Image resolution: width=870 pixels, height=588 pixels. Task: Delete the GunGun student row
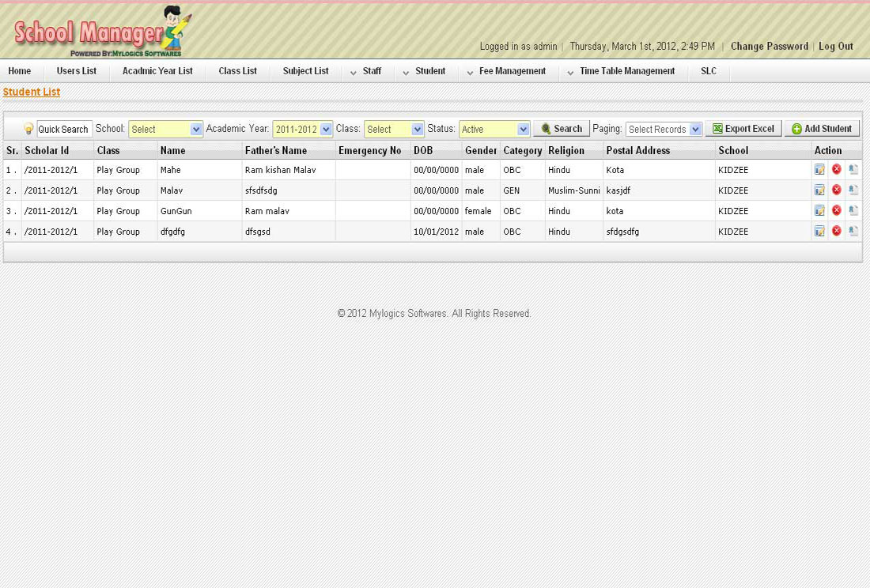[837, 210]
